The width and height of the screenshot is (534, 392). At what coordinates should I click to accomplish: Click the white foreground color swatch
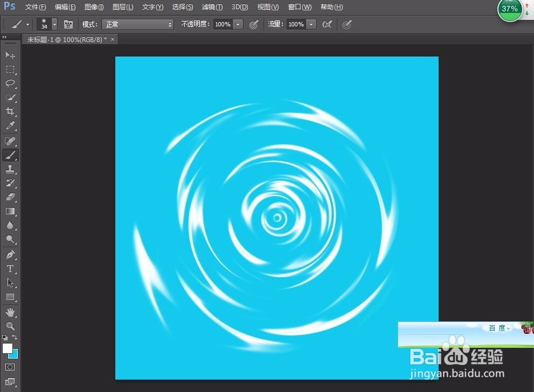pyautogui.click(x=7, y=348)
